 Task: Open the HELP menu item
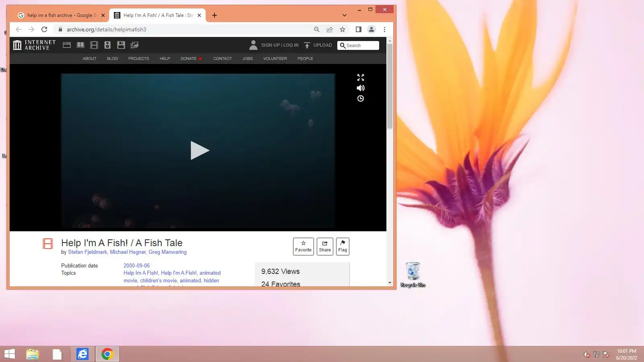165,59
